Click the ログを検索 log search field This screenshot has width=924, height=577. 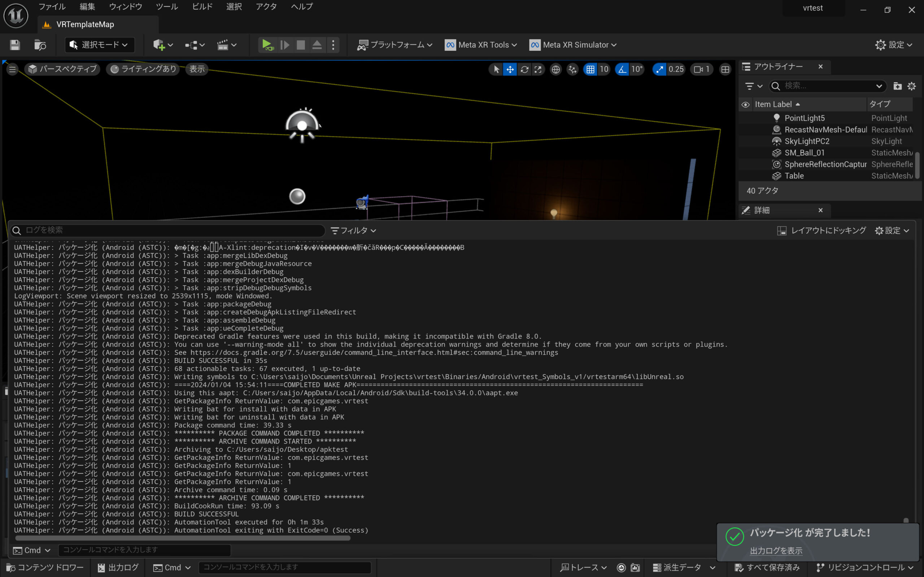click(x=168, y=230)
